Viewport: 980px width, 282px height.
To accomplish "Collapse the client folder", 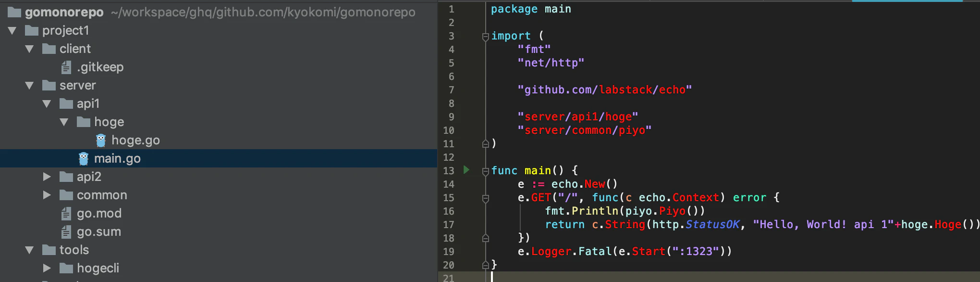I will [30, 49].
